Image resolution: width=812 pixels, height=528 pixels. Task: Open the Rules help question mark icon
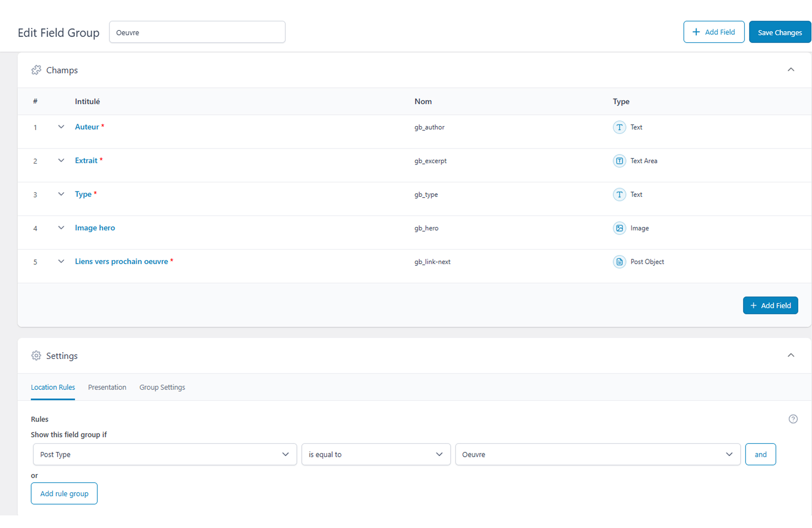coord(793,419)
